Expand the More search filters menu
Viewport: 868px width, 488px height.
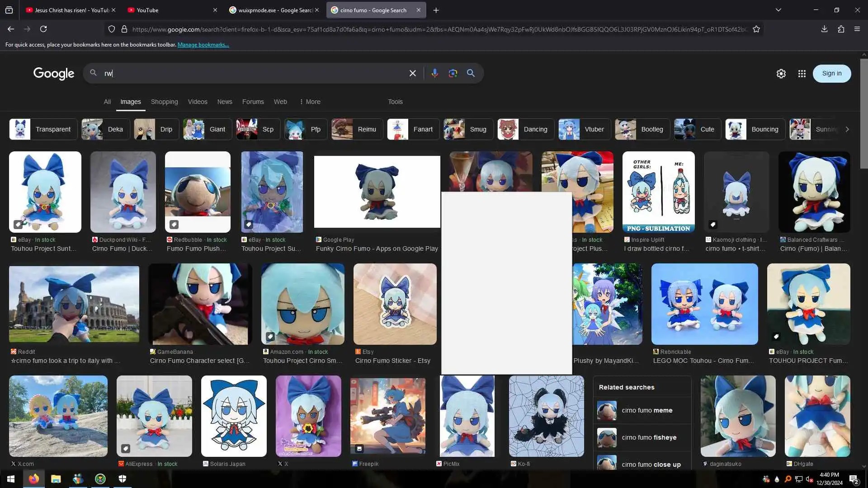coord(310,102)
